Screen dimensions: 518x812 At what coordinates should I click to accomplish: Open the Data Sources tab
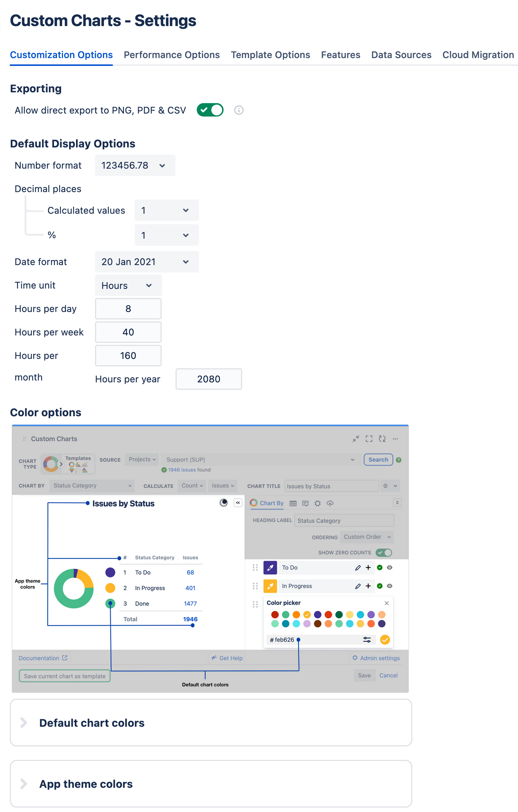[x=401, y=55]
